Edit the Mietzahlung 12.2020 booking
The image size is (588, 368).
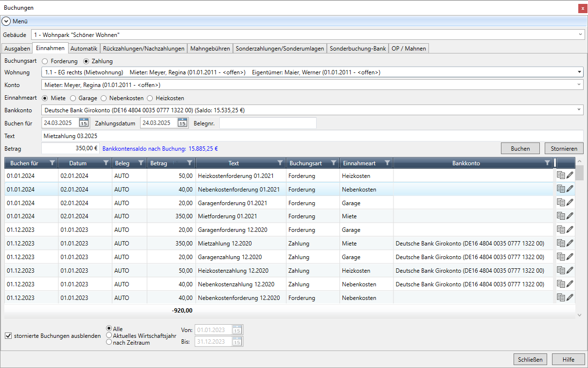[x=570, y=244]
